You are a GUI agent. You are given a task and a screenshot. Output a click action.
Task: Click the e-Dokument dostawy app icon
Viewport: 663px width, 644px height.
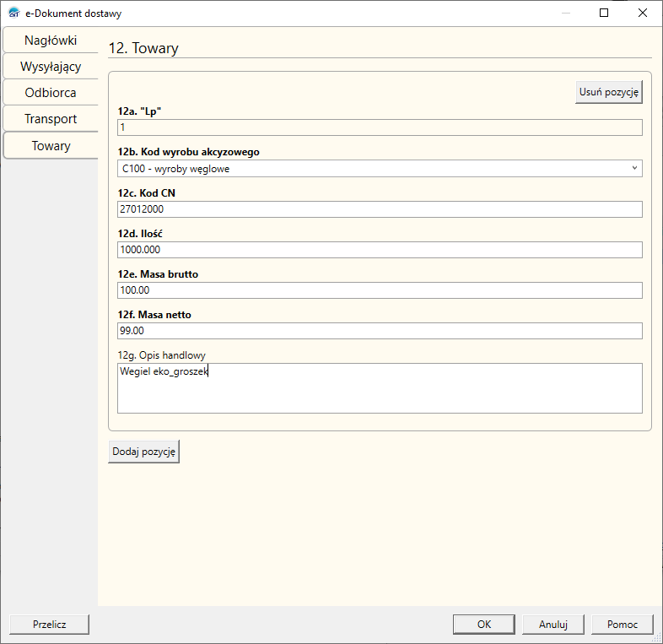click(14, 14)
